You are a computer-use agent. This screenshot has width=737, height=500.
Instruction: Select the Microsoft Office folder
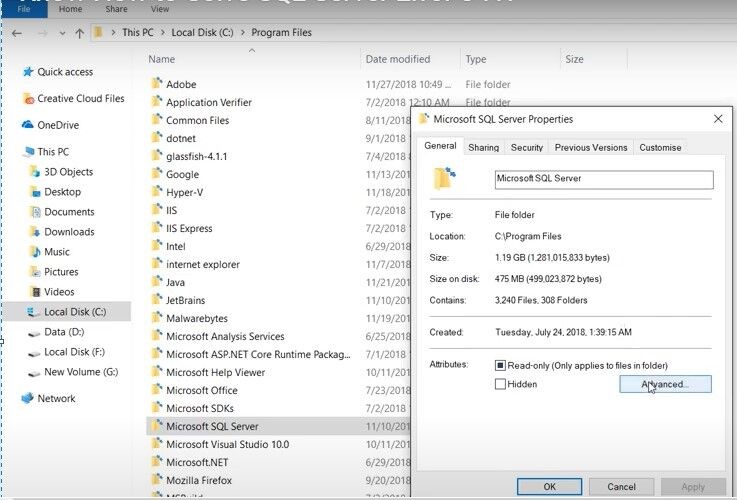point(202,391)
